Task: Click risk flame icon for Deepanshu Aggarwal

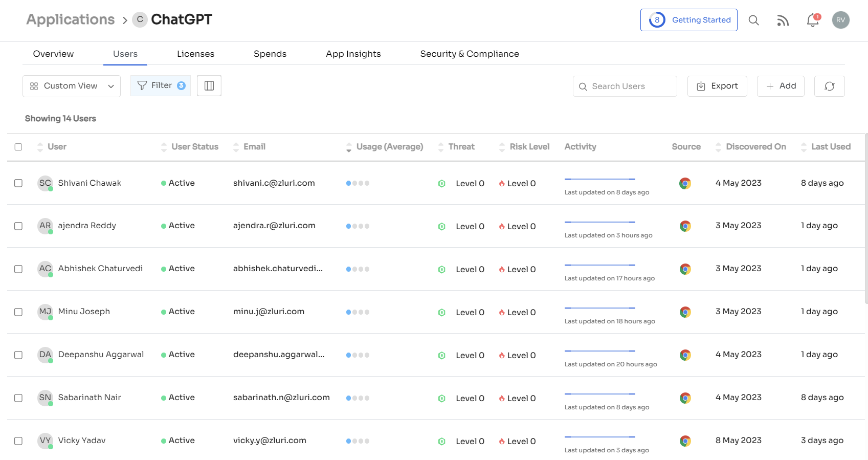Action: point(502,356)
